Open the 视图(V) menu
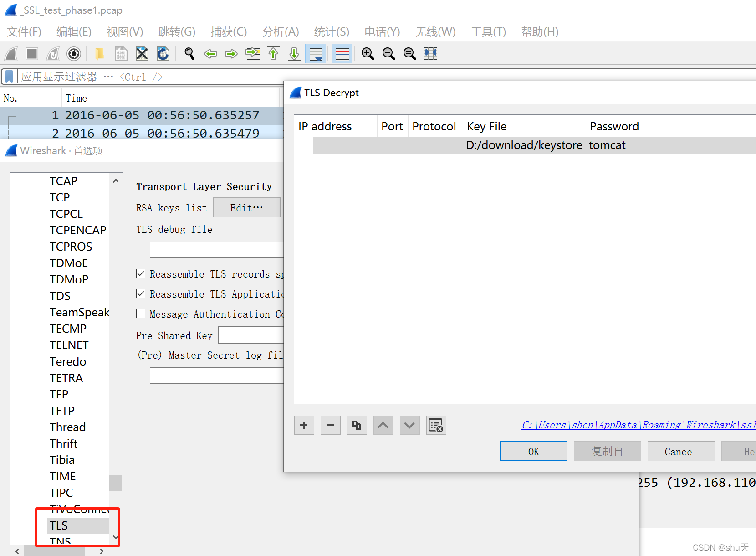Viewport: 756px width, 556px height. pos(125,32)
